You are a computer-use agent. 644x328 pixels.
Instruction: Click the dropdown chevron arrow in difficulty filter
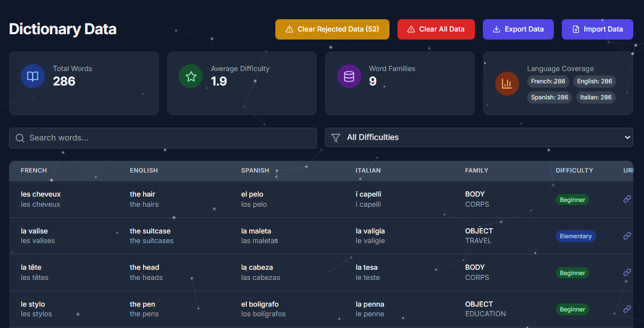click(627, 137)
